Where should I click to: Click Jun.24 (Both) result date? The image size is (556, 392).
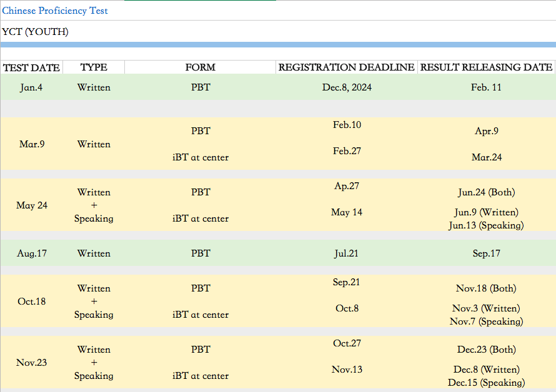coord(486,192)
